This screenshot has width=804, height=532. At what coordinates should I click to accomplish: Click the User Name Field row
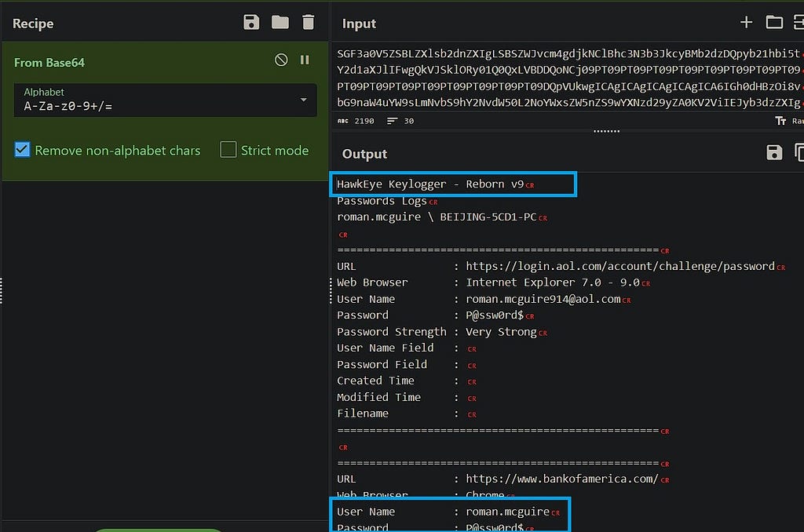click(407, 348)
